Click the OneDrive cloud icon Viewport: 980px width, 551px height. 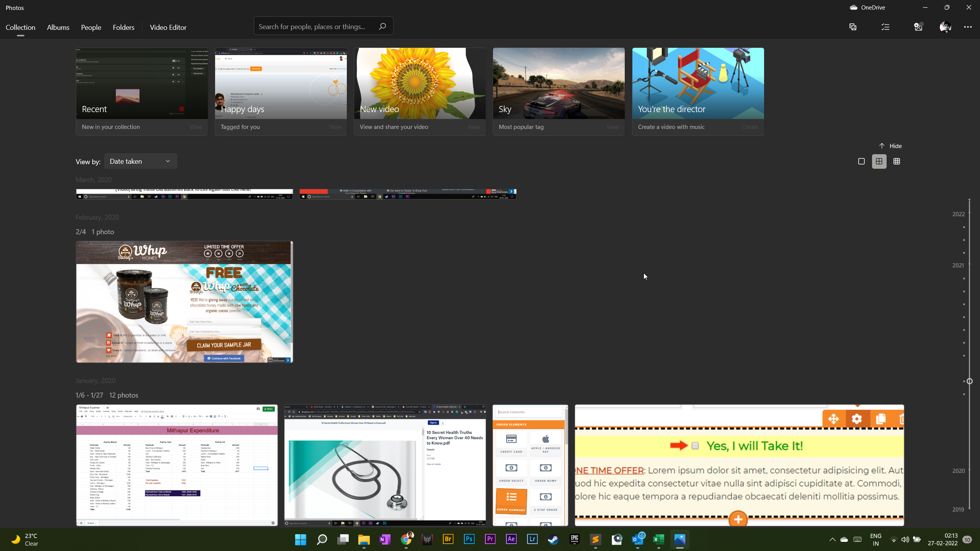pyautogui.click(x=853, y=7)
